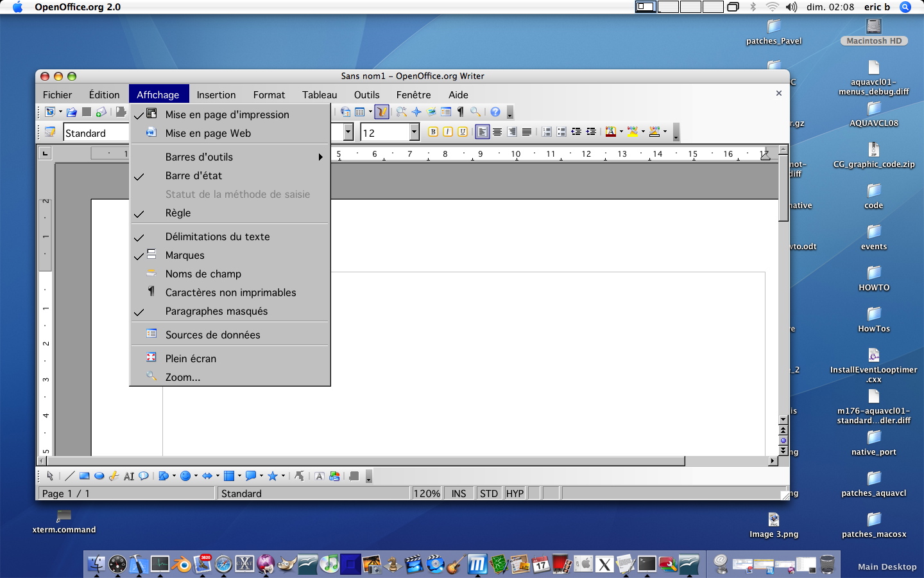This screenshot has height=578, width=924.
Task: Open the Insertion menu
Action: tap(216, 94)
